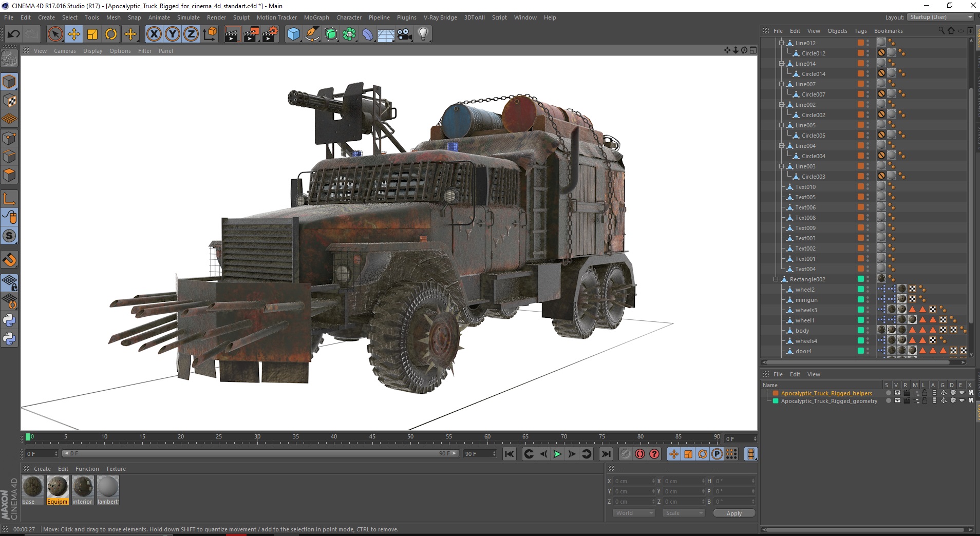
Task: Add a floor environment object
Action: pyautogui.click(x=386, y=34)
